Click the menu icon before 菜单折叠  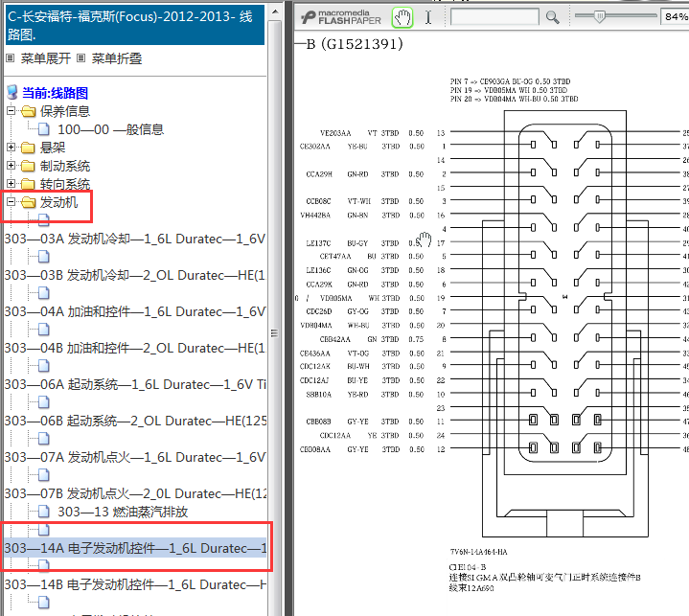point(80,58)
